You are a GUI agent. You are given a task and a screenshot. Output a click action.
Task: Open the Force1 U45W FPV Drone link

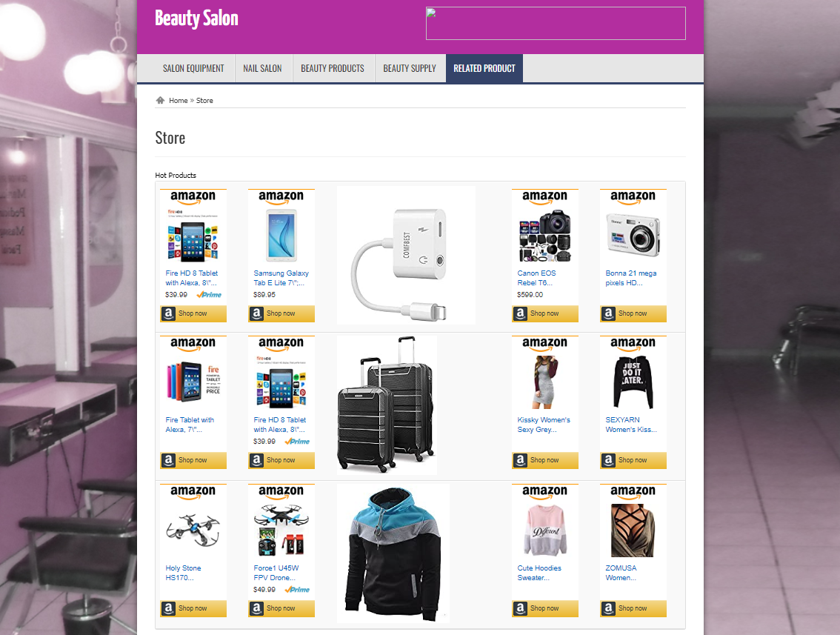click(276, 573)
